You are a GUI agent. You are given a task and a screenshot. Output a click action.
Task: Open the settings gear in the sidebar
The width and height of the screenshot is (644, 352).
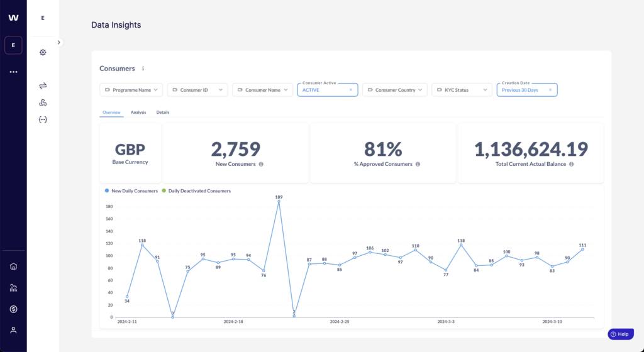pyautogui.click(x=43, y=52)
